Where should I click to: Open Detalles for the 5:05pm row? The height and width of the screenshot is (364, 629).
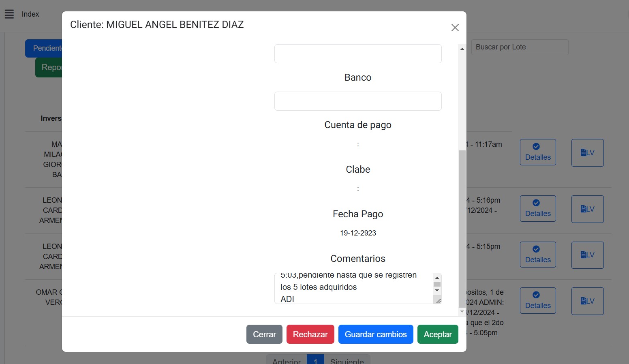[538, 301]
